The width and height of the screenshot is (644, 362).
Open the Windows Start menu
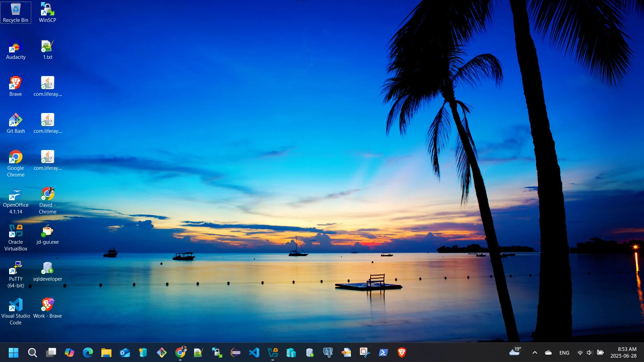pyautogui.click(x=13, y=353)
